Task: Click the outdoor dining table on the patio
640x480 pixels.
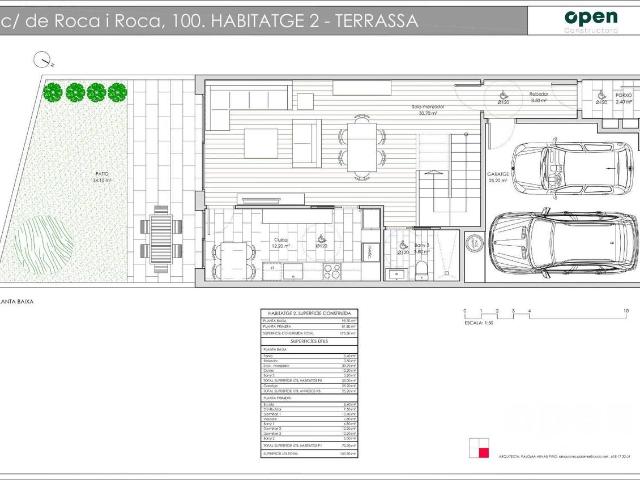Action: point(162,238)
